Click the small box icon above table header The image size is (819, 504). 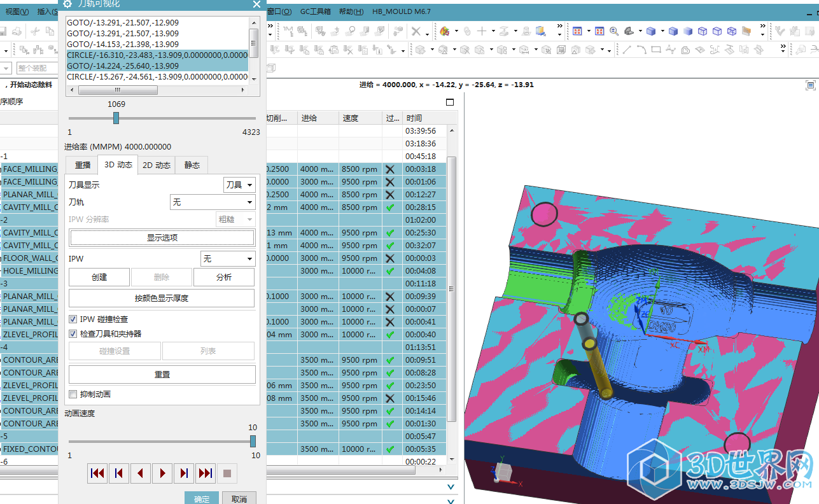(x=451, y=102)
